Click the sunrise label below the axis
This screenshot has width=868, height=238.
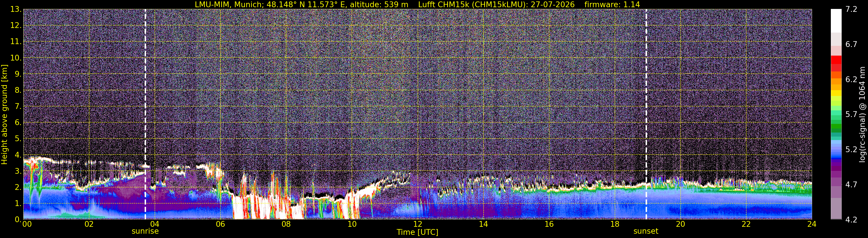coord(145,231)
